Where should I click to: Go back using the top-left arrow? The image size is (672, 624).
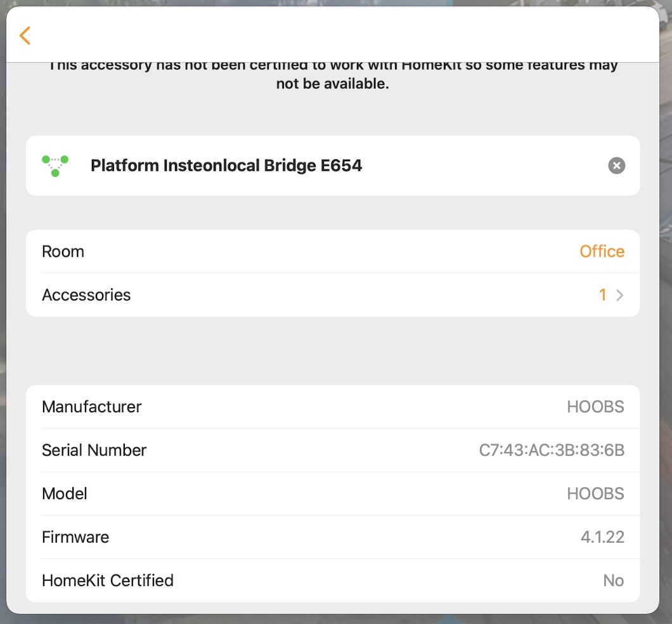coord(24,36)
